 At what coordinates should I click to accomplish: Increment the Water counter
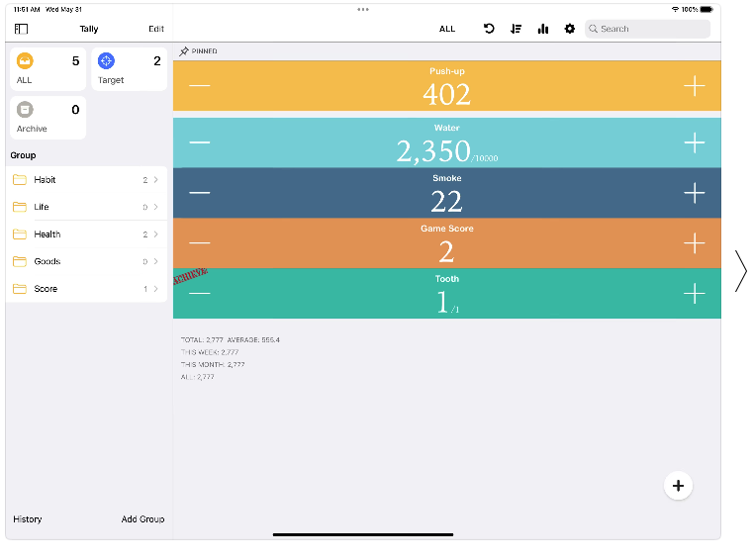pos(694,142)
